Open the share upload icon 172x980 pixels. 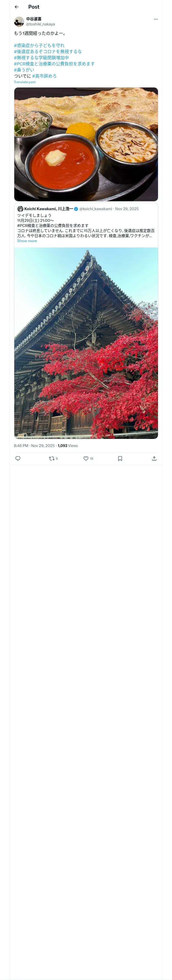click(154, 458)
